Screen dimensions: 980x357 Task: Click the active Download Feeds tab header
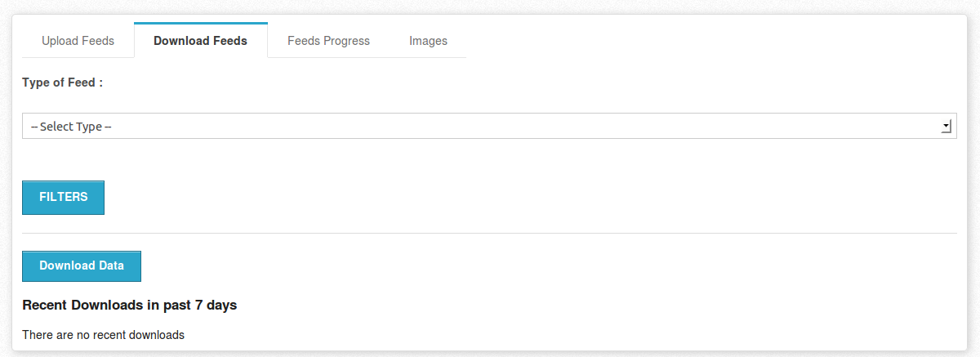tap(200, 41)
